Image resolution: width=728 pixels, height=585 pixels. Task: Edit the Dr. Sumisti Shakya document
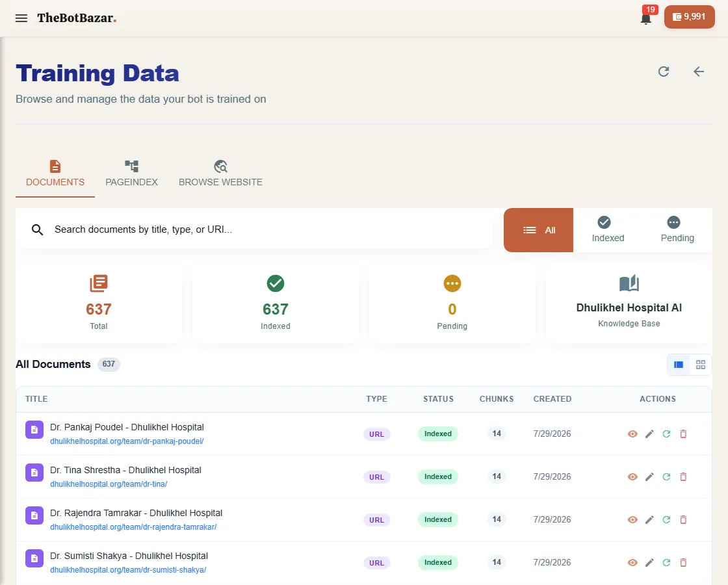click(x=649, y=563)
